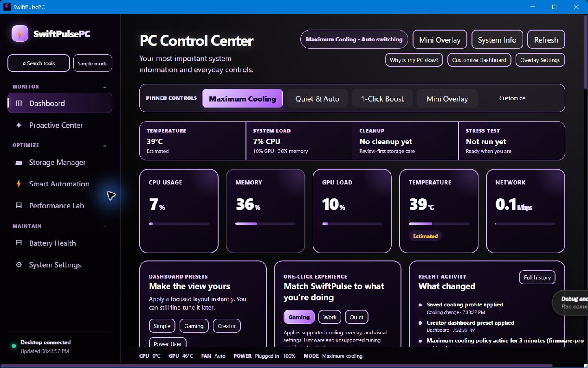The image size is (588, 368).
Task: Switch to Simple mode
Action: point(93,63)
